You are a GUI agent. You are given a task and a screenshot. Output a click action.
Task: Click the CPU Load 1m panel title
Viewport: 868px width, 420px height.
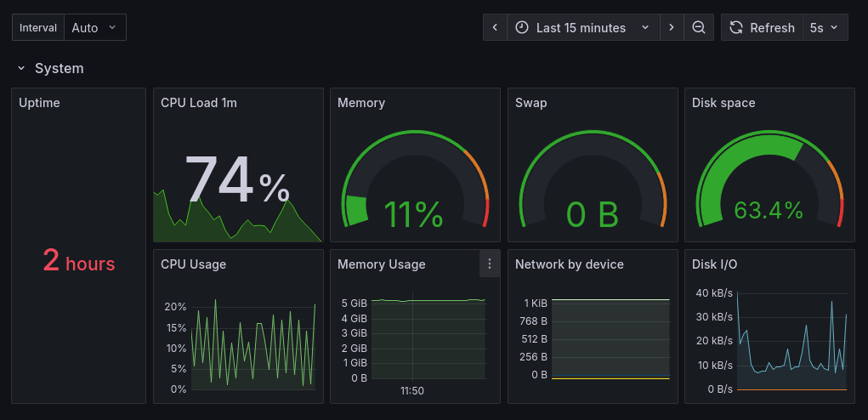[199, 103]
